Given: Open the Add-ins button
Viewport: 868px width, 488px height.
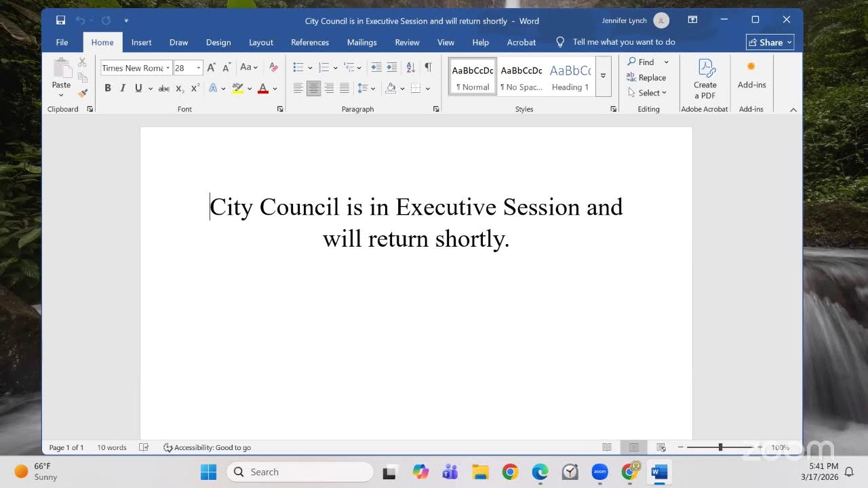Looking at the screenshot, I should [x=751, y=75].
